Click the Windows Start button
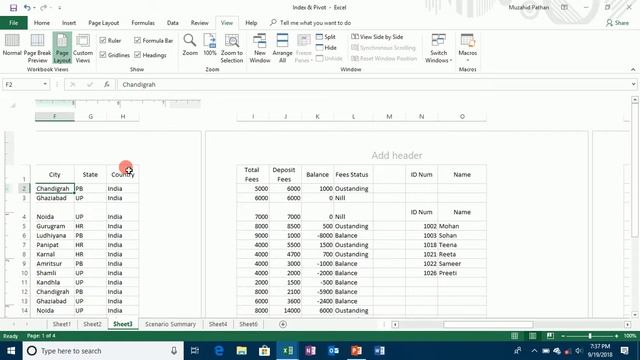Screen dimensions: 640x360 coord(11,351)
